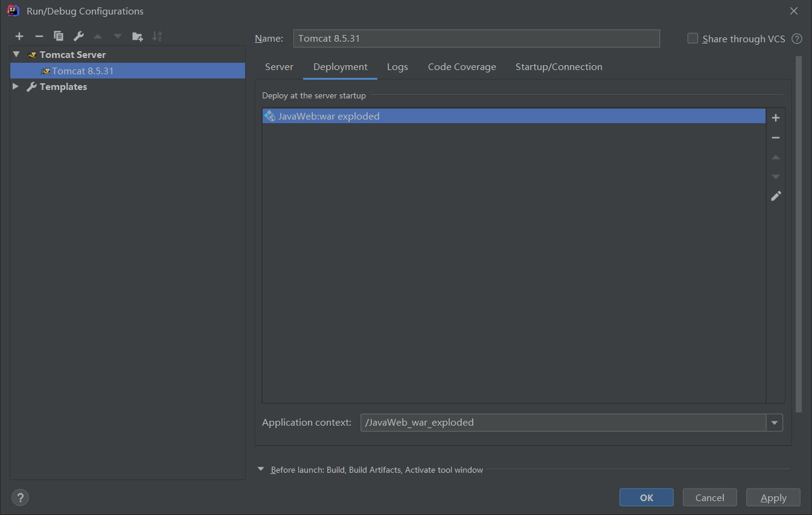Move artifact up in deploy list
The image size is (812, 515).
[x=776, y=157]
